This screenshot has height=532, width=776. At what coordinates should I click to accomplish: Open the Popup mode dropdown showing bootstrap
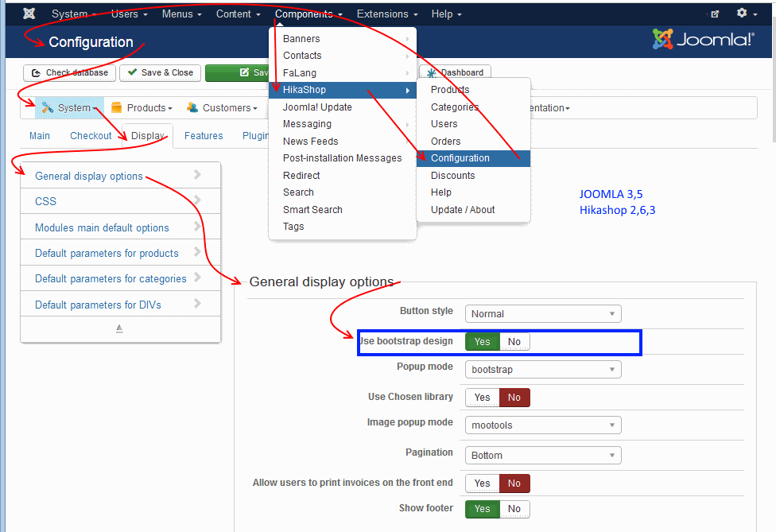coord(543,369)
